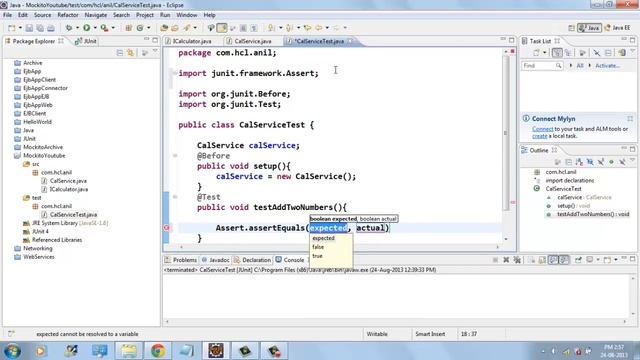Screen dimensions: 640x360
Task: Switch to the CalService.java editor tab
Action: tap(253, 41)
